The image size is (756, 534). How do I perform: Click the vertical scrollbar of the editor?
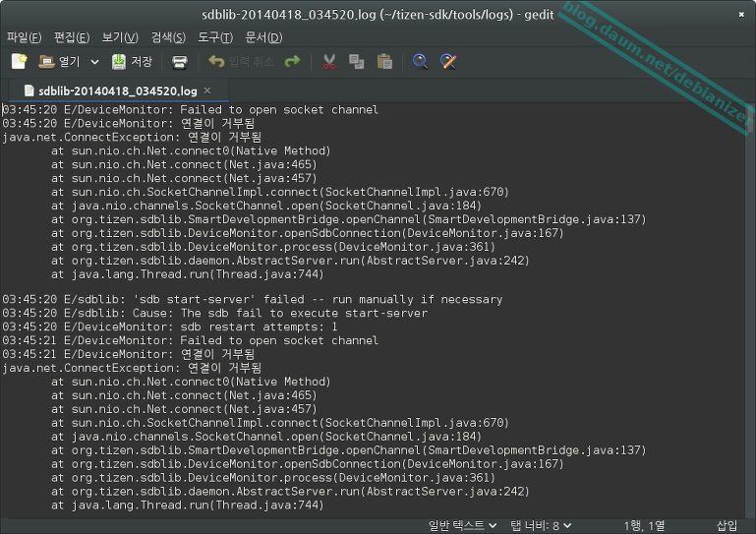point(750,311)
